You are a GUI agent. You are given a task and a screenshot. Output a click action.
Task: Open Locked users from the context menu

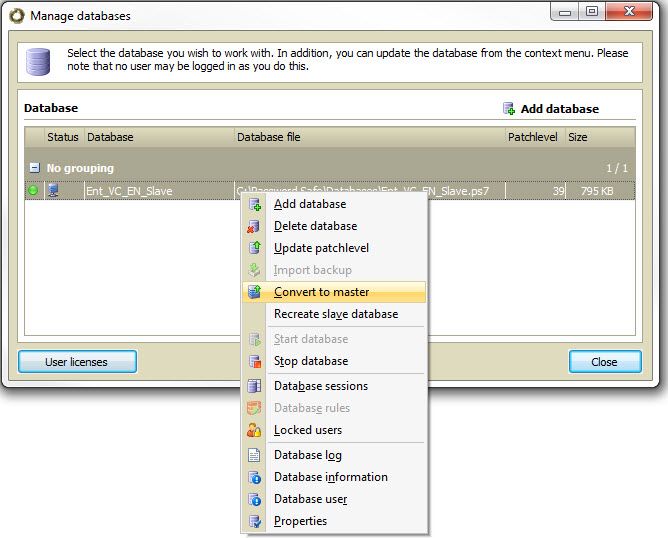[334, 430]
